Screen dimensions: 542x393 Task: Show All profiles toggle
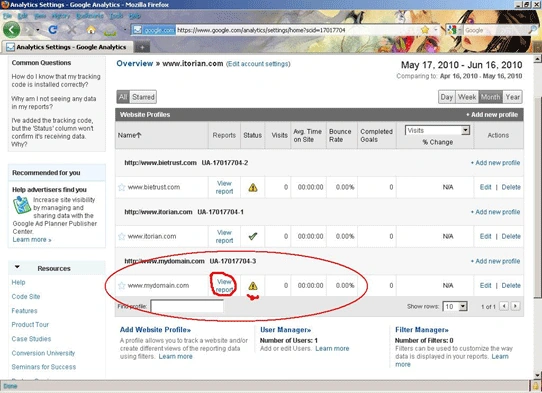tap(123, 97)
